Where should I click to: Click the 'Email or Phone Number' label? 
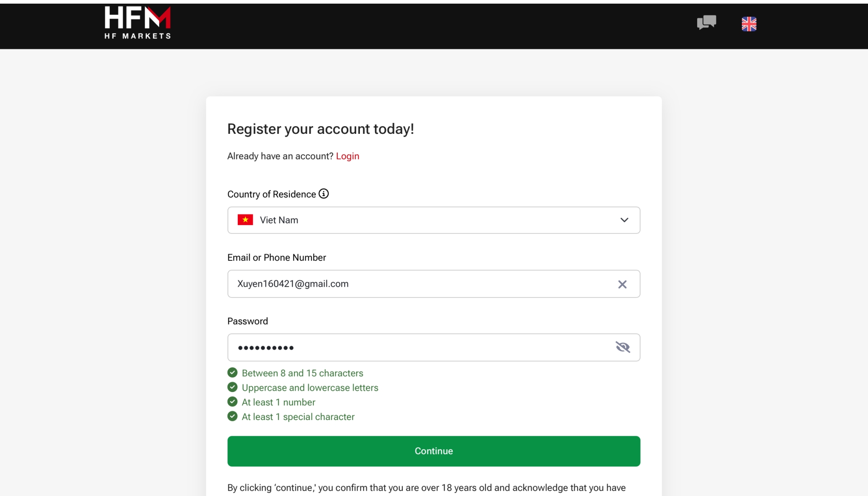click(276, 257)
